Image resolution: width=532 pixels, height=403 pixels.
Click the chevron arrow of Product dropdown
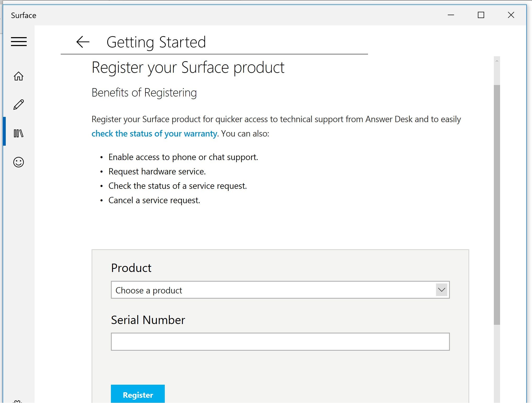[442, 290]
